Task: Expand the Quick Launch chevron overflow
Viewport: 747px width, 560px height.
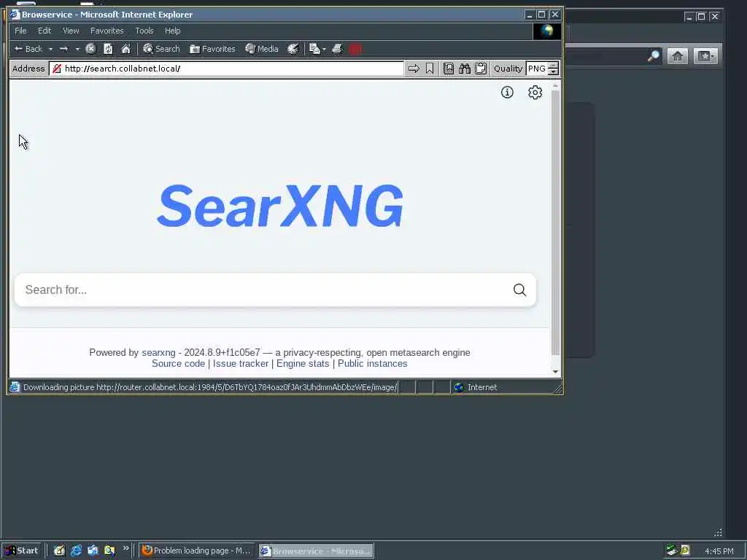Action: 125,548
